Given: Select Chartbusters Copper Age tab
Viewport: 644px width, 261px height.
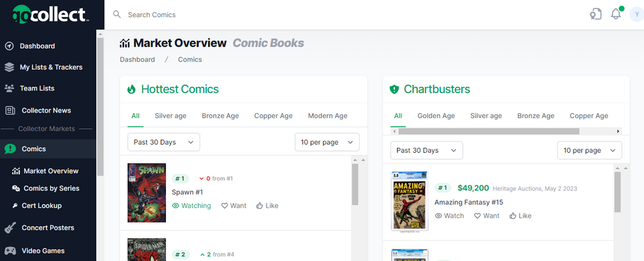Looking at the screenshot, I should tap(589, 116).
